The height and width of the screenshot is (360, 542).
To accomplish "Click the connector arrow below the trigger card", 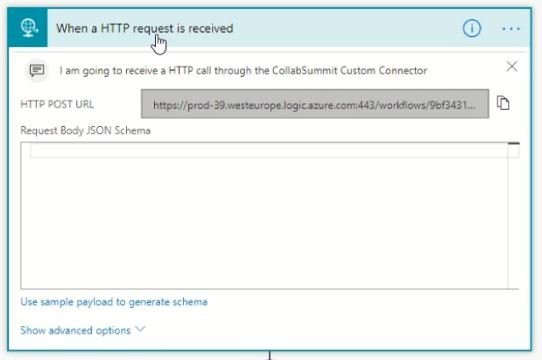I will pos(270,356).
